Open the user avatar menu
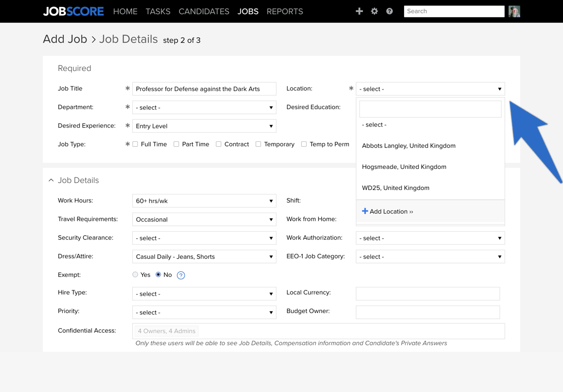 [514, 12]
